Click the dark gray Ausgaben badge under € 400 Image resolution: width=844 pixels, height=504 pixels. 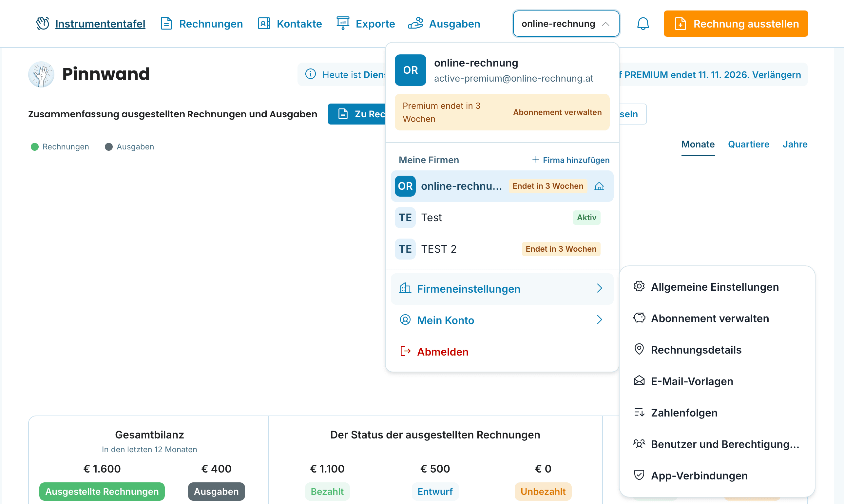point(216,492)
